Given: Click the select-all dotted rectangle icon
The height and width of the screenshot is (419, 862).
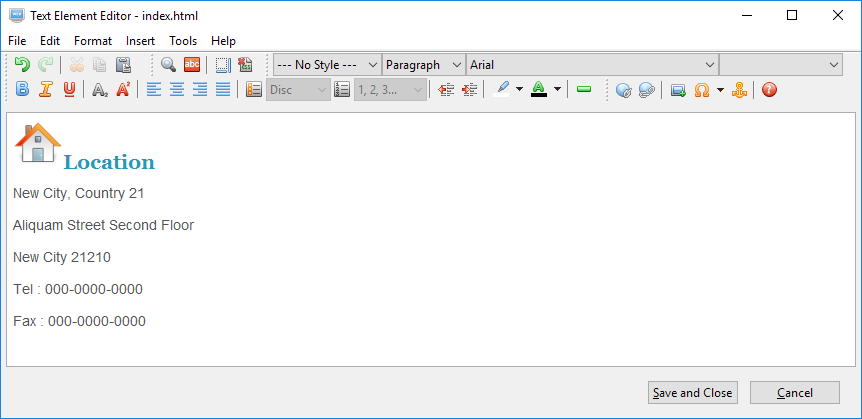Looking at the screenshot, I should click(x=223, y=65).
